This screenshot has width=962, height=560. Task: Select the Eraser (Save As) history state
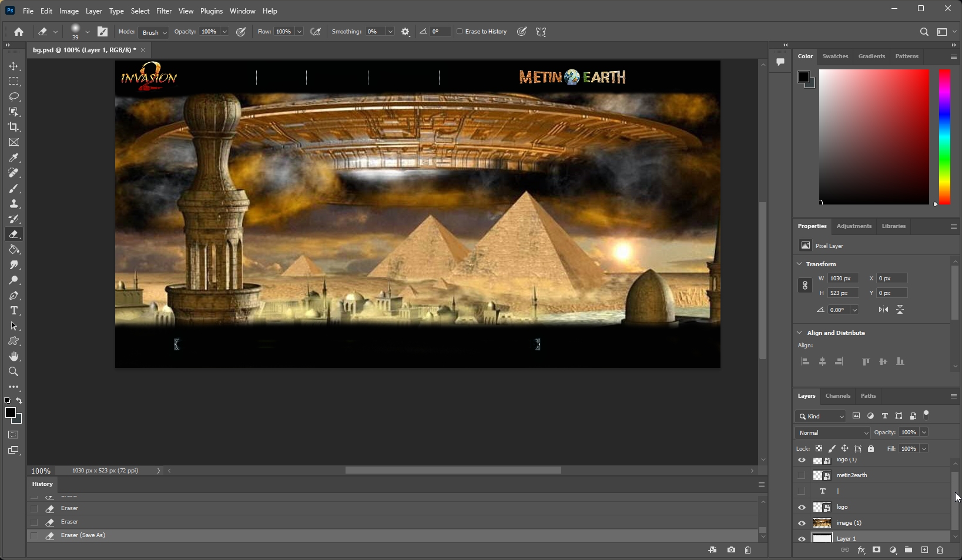(393, 535)
